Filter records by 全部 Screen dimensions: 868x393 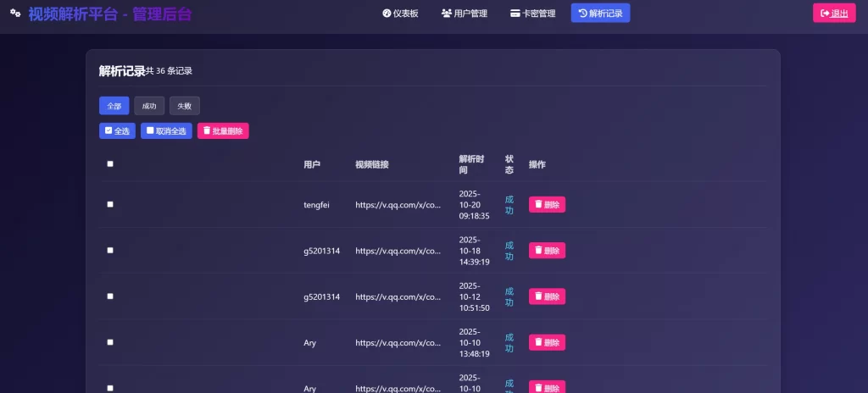[114, 106]
